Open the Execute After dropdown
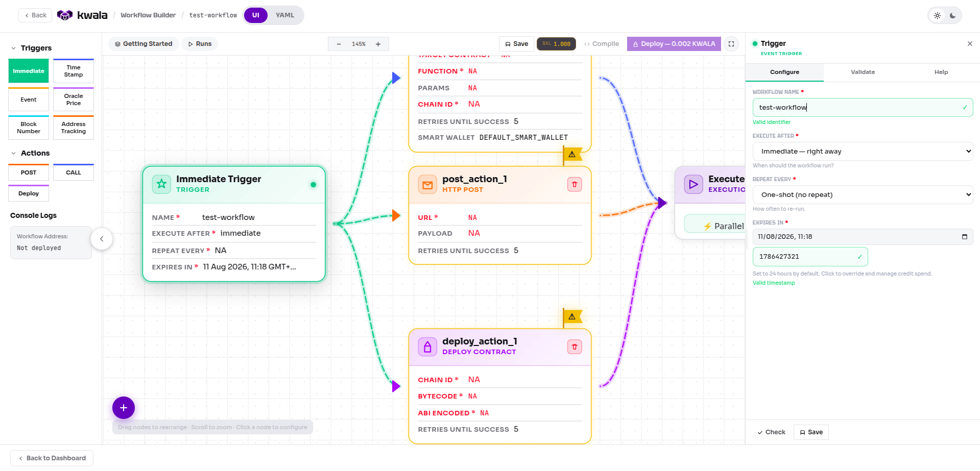 pyautogui.click(x=863, y=152)
